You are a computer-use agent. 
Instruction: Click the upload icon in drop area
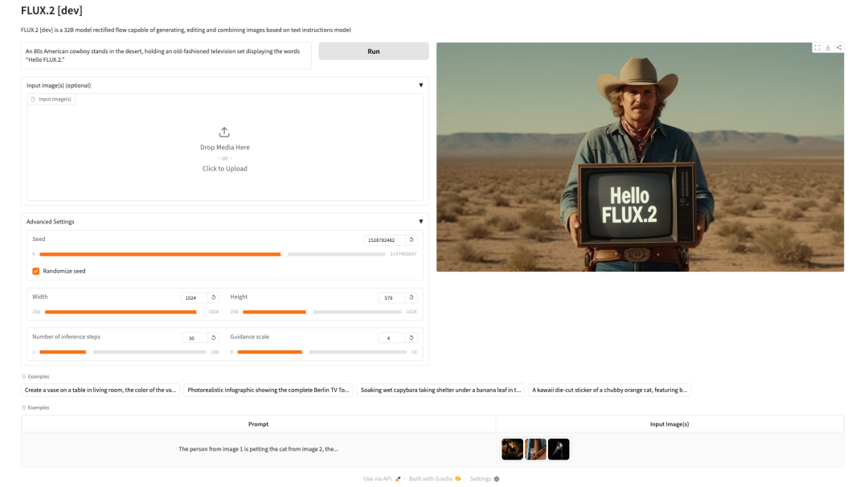click(224, 132)
